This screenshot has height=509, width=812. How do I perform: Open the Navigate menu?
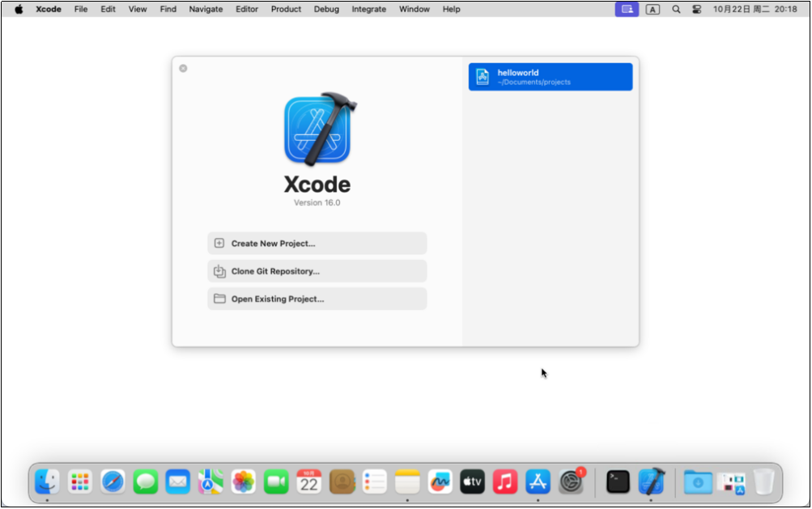[x=206, y=10]
